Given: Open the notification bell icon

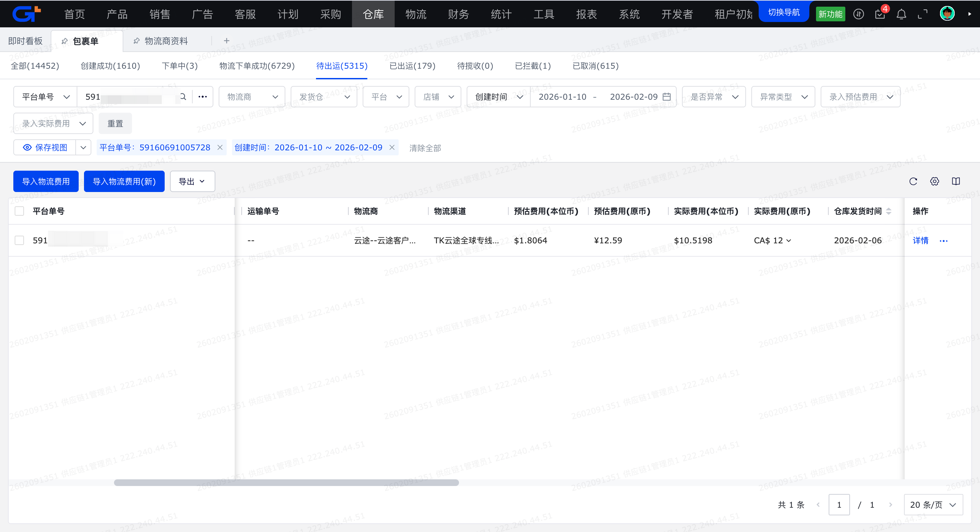Looking at the screenshot, I should click(901, 14).
